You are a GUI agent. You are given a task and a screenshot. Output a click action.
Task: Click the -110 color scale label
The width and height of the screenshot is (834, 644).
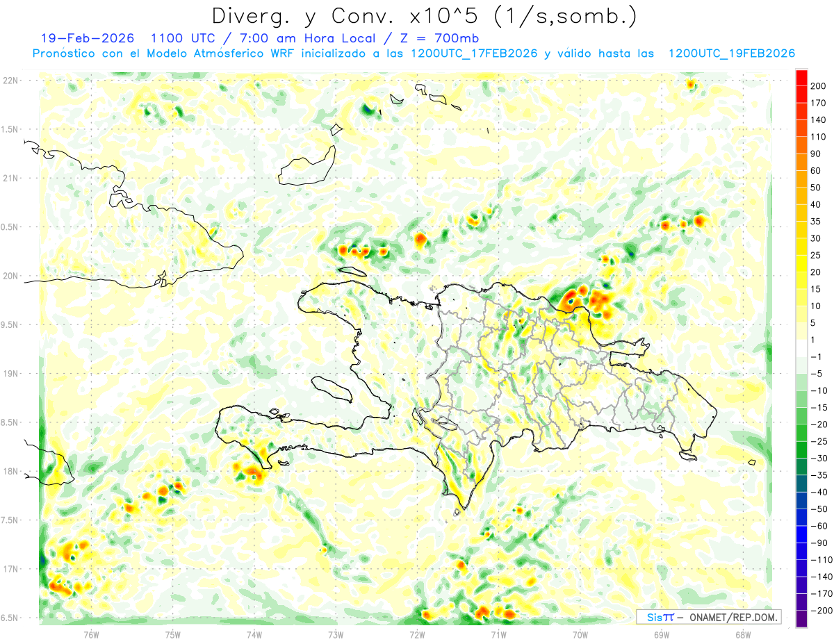(820, 559)
